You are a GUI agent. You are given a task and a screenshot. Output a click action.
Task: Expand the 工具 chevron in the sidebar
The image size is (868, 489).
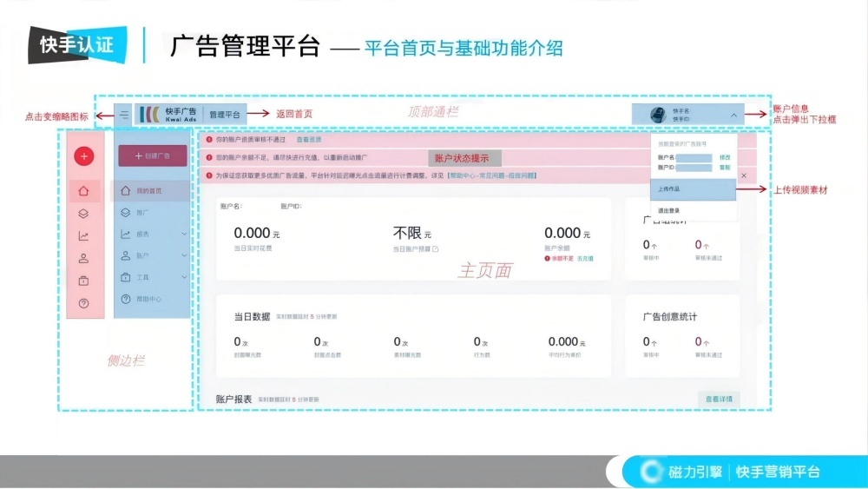tap(184, 277)
